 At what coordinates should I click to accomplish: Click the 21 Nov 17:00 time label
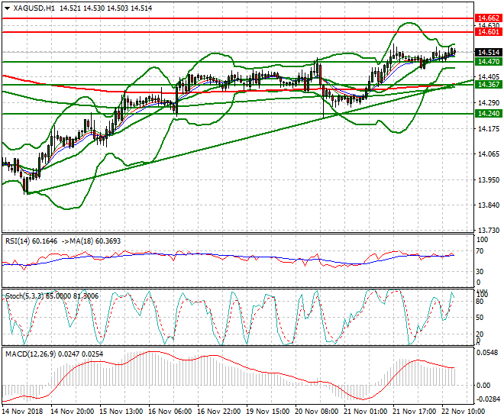(415, 412)
